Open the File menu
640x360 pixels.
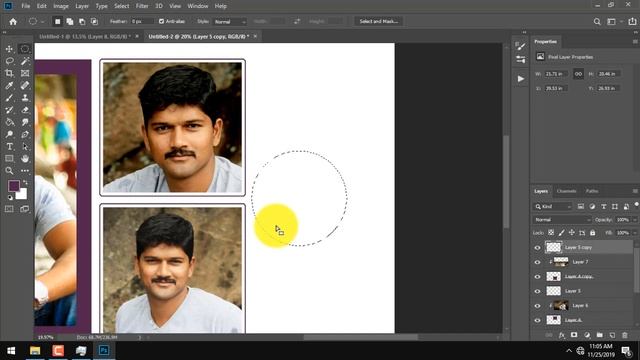coord(26,6)
